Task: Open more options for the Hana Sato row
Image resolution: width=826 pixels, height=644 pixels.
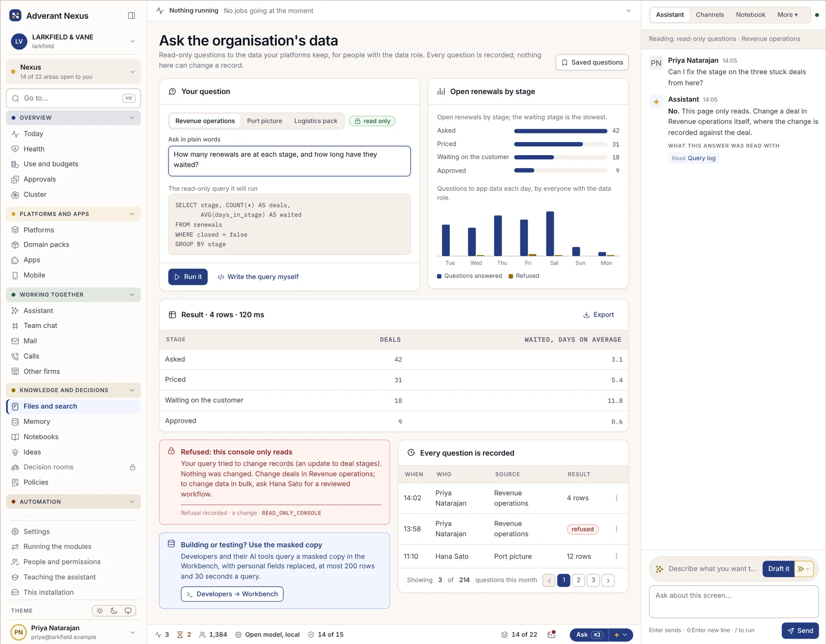Action: pos(616,556)
